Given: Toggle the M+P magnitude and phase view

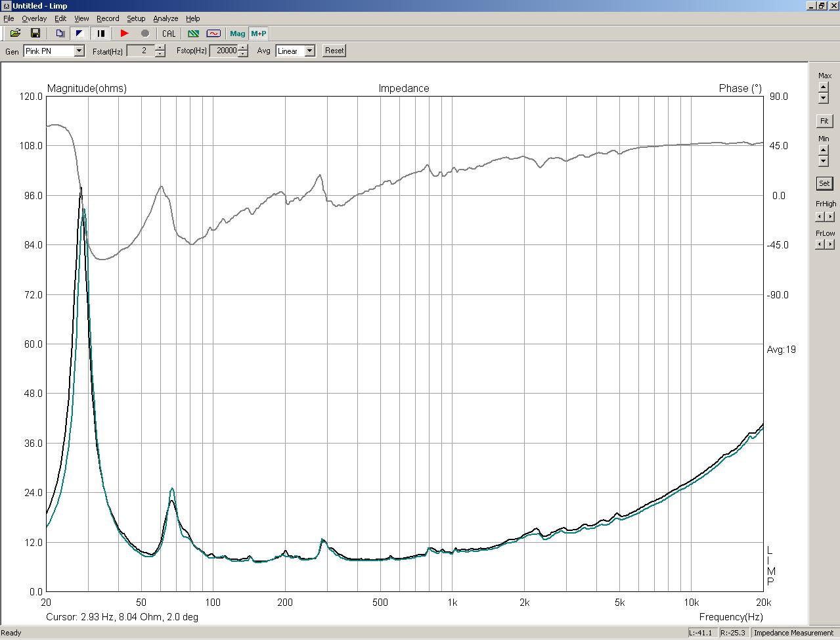Looking at the screenshot, I should coord(258,34).
